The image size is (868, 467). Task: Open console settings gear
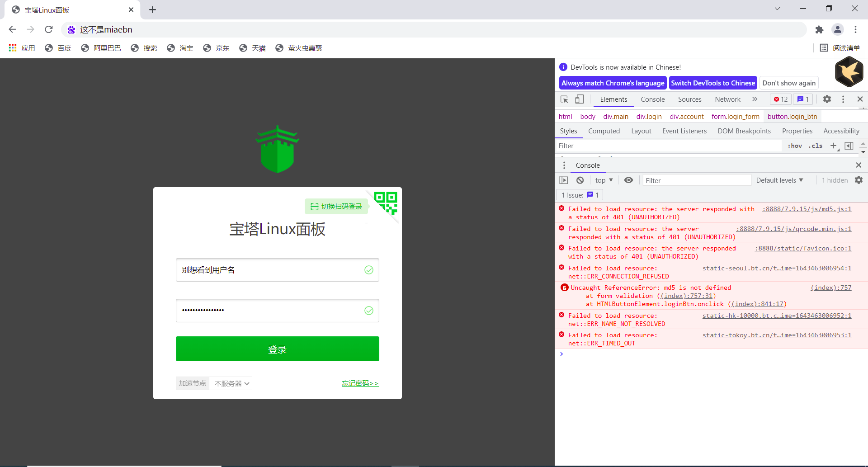pyautogui.click(x=859, y=180)
